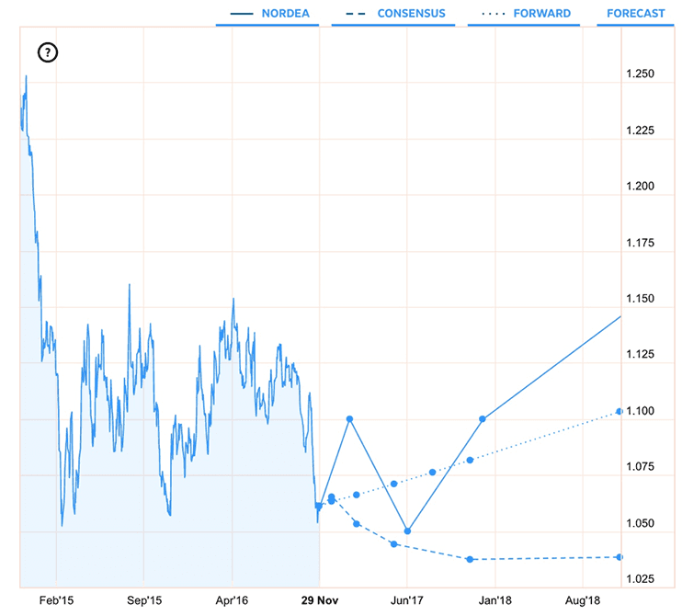
Task: Toggle the FORWARD dotted line series
Action: point(524,14)
